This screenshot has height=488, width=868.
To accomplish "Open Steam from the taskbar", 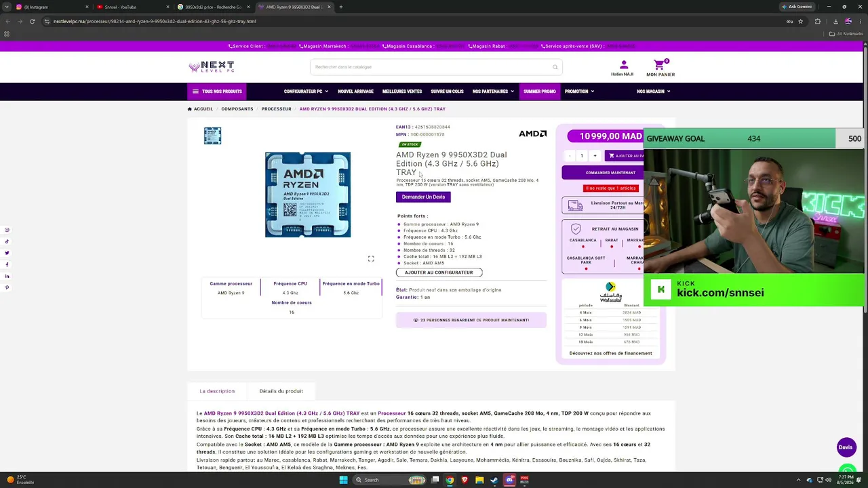I will (x=494, y=480).
